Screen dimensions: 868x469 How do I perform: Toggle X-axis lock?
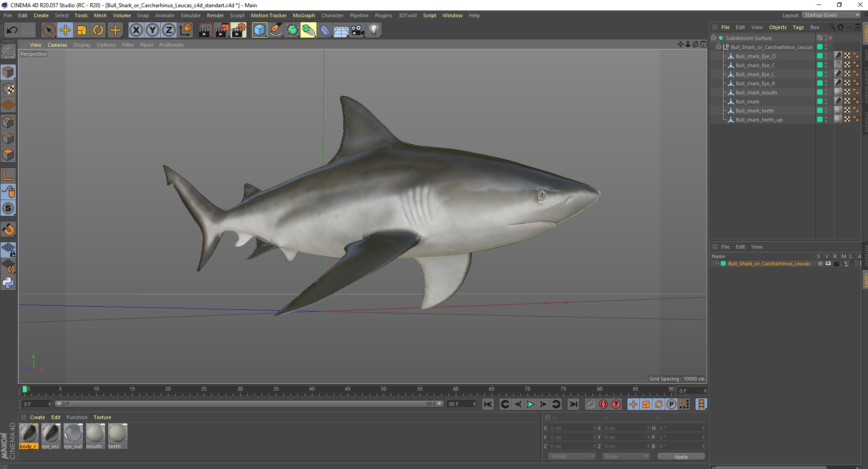[x=136, y=30]
